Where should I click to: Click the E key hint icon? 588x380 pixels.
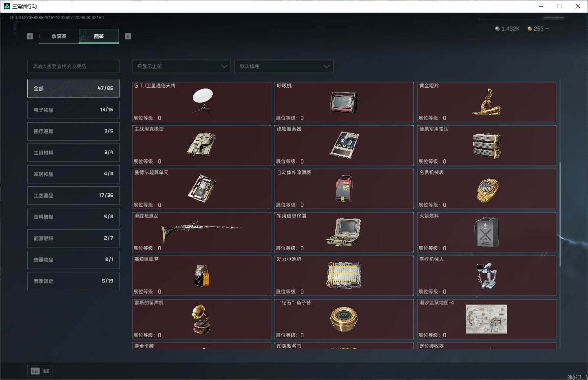[x=128, y=36]
